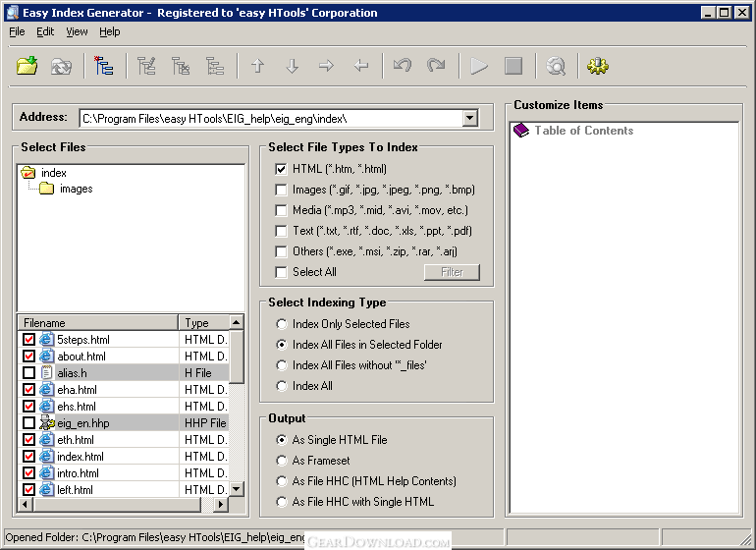Select the left.html file row
756x550 pixels.
pyautogui.click(x=123, y=489)
